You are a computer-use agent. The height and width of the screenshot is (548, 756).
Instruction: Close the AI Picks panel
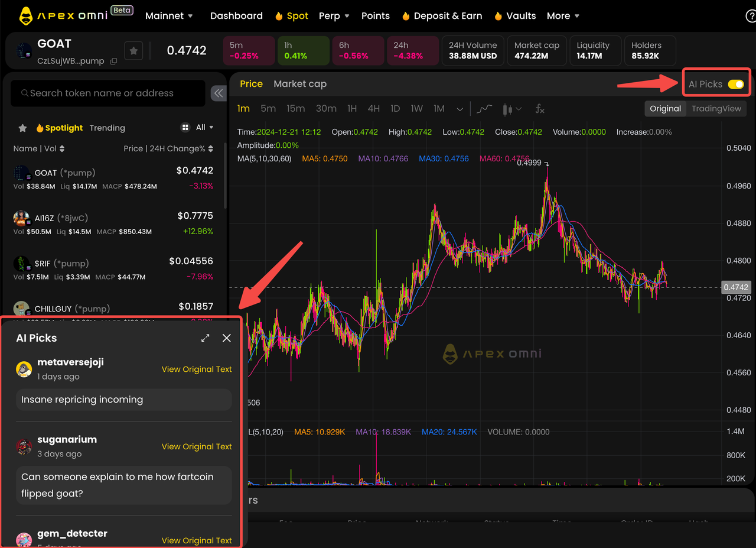(227, 338)
